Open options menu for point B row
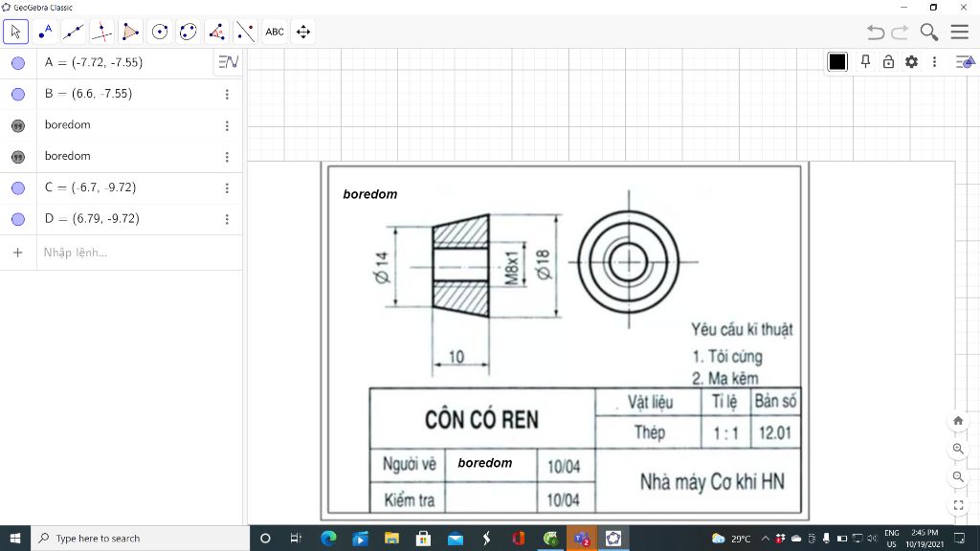Image resolution: width=980 pixels, height=551 pixels. tap(227, 95)
